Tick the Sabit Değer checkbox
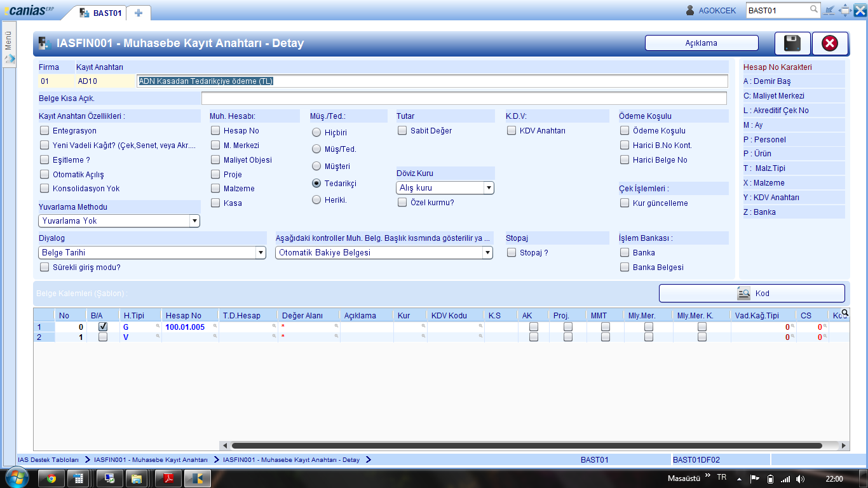This screenshot has width=868, height=488. (402, 130)
